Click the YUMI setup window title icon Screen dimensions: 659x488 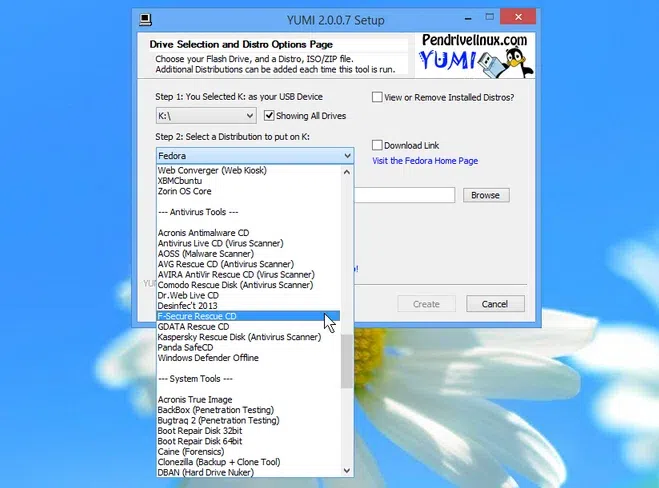point(146,18)
